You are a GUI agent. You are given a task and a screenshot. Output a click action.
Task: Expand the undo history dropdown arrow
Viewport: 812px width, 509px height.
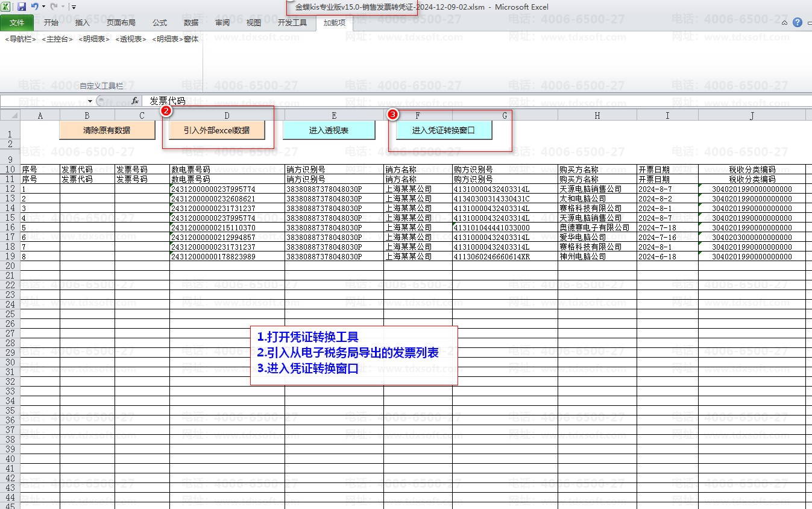tap(43, 7)
